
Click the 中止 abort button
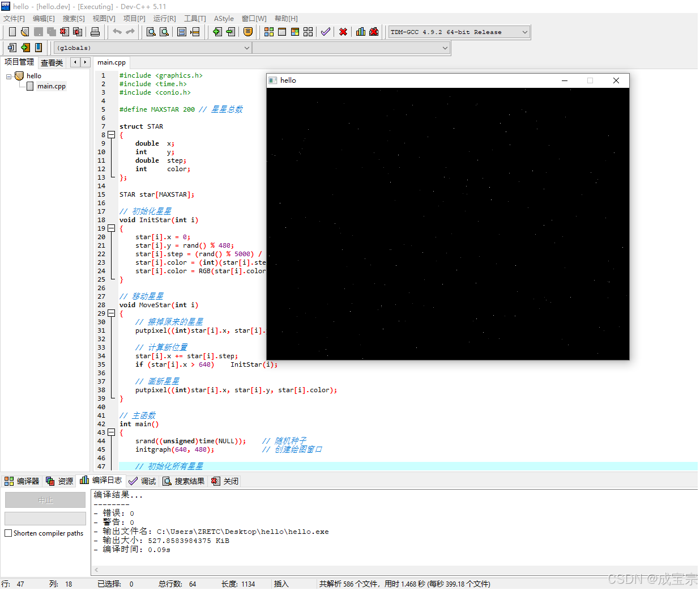(45, 500)
